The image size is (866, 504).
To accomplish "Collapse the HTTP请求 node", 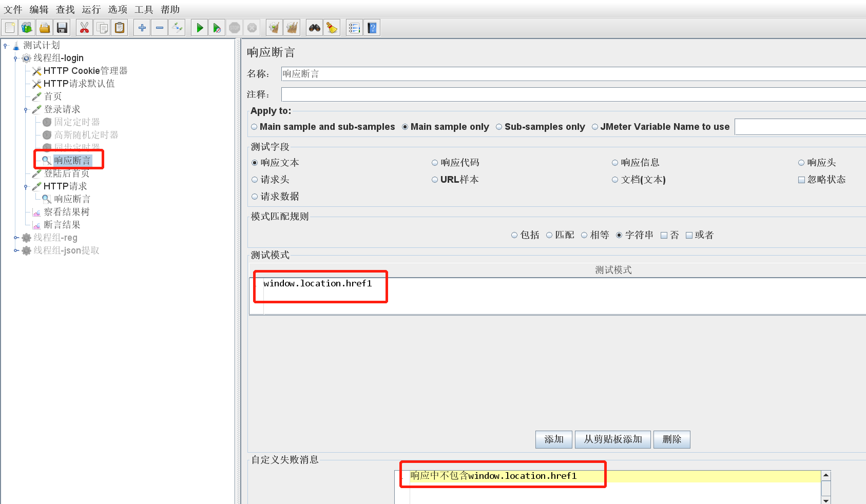I will (x=26, y=187).
